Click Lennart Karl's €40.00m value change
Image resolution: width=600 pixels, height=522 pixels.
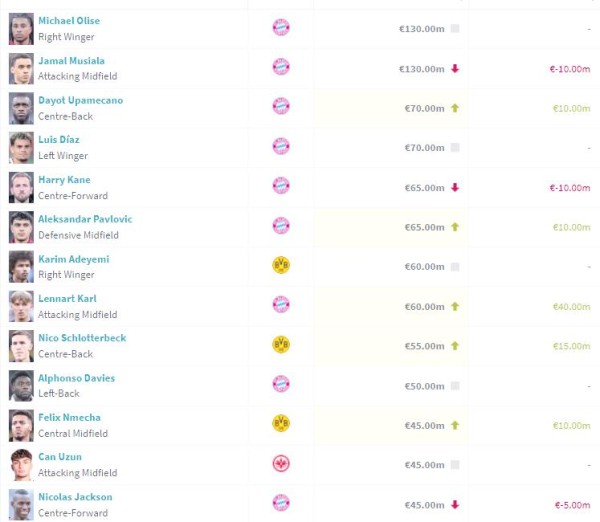click(571, 306)
